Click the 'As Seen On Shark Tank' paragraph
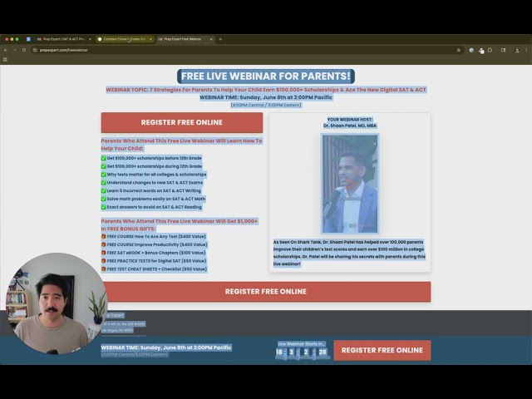Viewport: 532px width, 399px height. (x=349, y=253)
